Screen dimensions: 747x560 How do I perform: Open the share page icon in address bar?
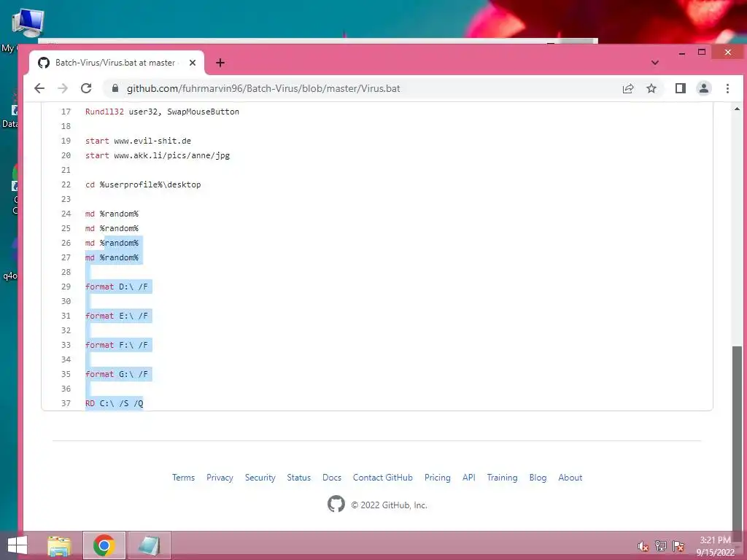pos(628,88)
